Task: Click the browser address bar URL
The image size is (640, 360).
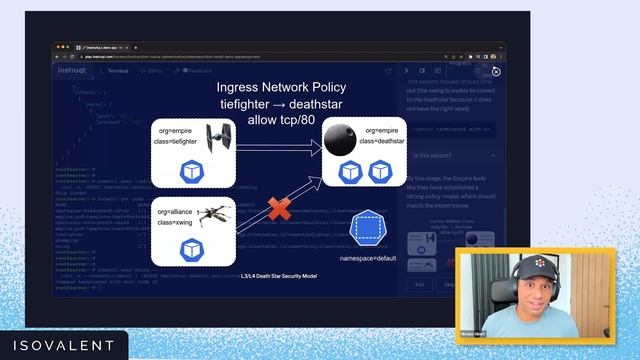Action: (x=172, y=57)
